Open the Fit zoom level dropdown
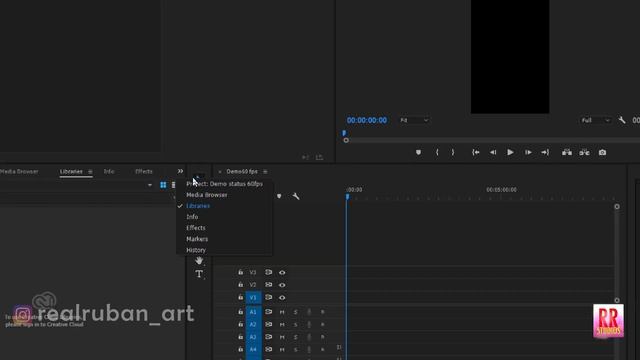The image size is (640, 360). coord(414,120)
